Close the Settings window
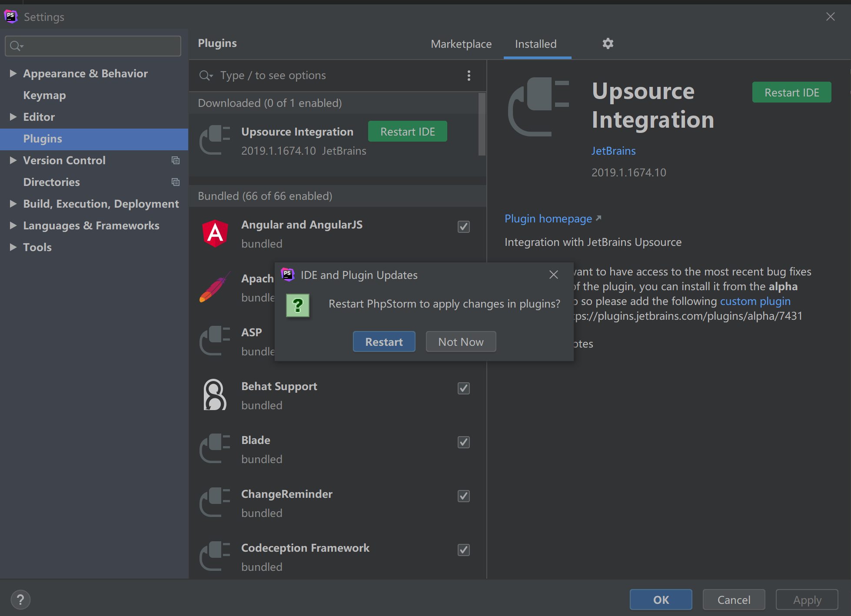This screenshot has width=851, height=616. (830, 17)
